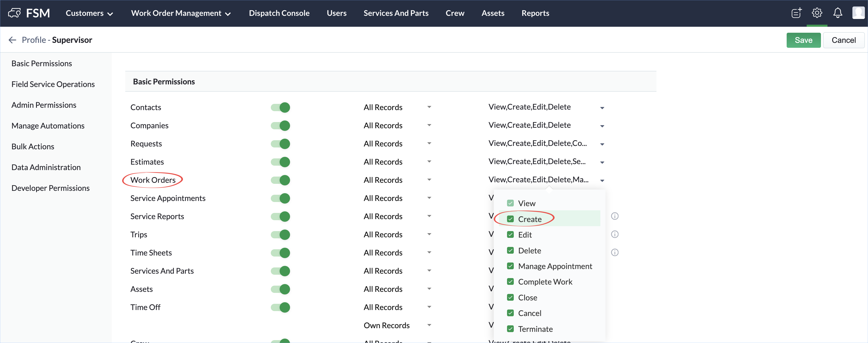Save the Supervisor profile
Screen dimensions: 868x343
(x=803, y=41)
